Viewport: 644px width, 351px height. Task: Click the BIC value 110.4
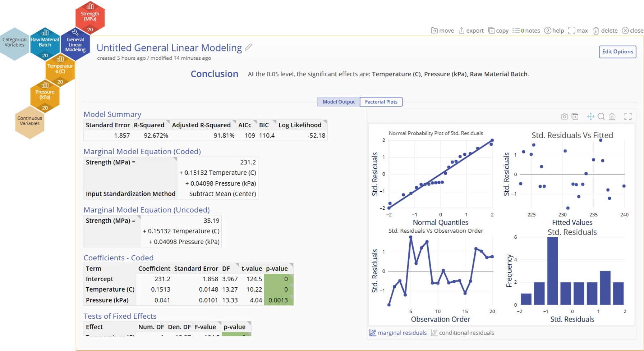point(267,136)
